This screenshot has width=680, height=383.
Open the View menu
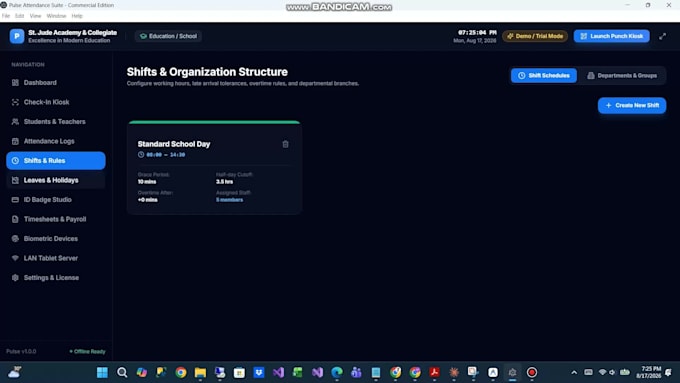[35, 16]
